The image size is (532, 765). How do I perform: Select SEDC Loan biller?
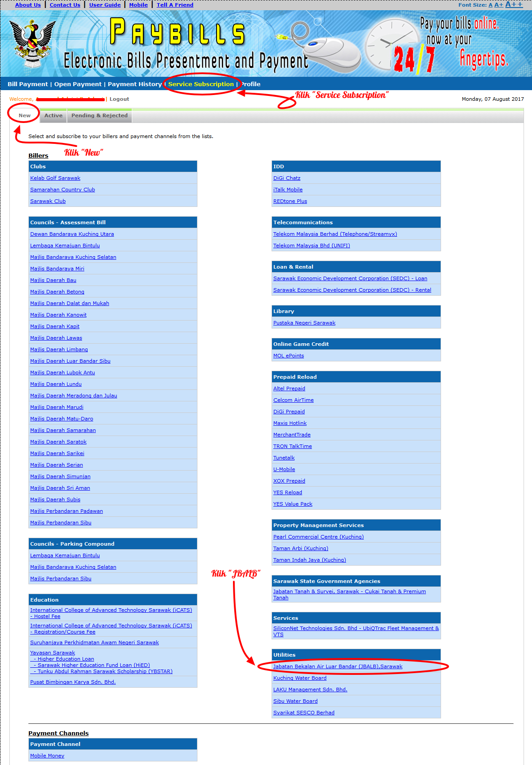[350, 278]
